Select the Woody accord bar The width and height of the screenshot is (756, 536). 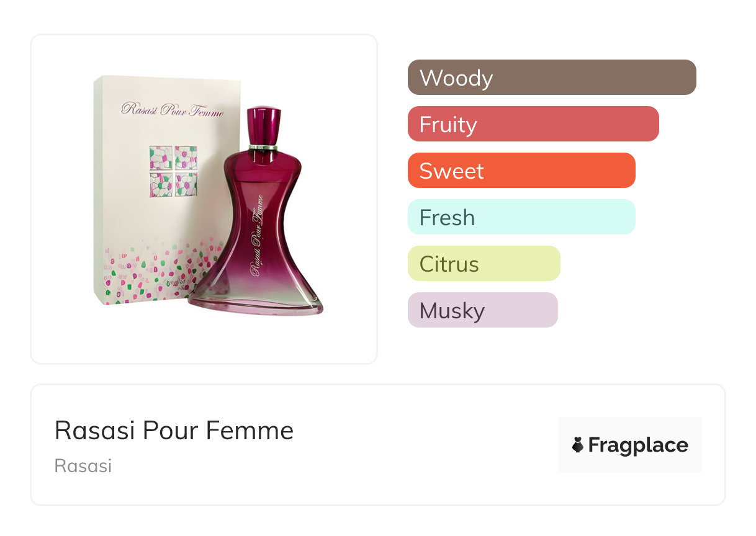coord(552,78)
